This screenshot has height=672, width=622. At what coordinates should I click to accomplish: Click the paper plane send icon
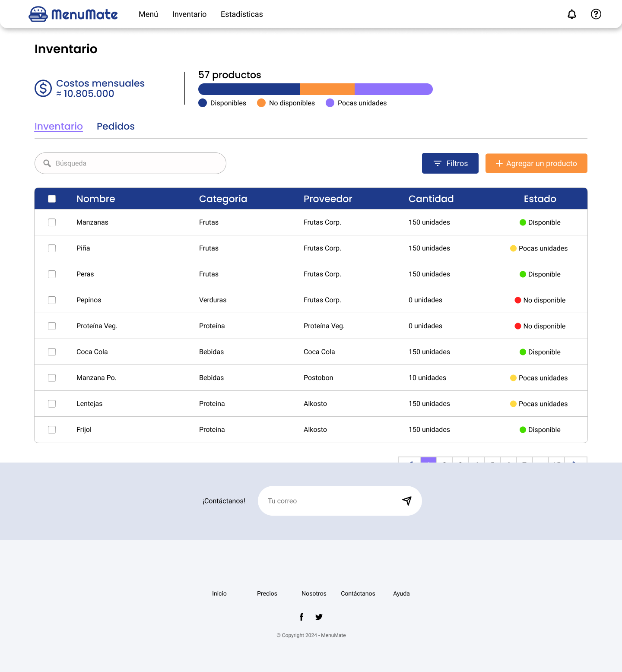click(406, 501)
